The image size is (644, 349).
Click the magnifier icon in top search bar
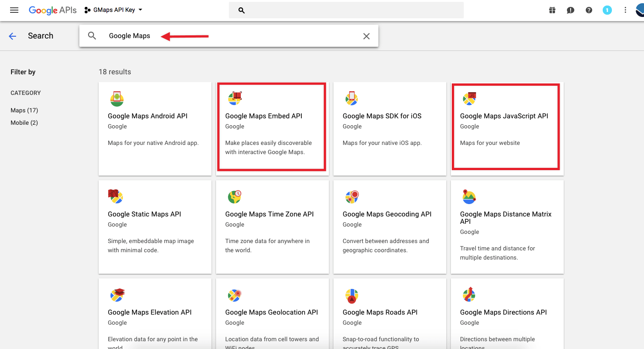pos(242,10)
